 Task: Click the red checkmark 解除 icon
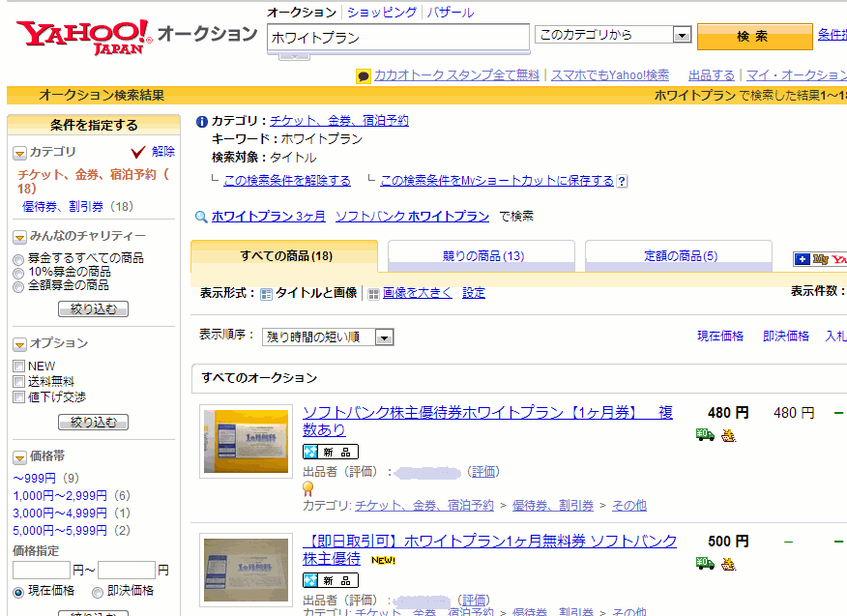click(137, 152)
